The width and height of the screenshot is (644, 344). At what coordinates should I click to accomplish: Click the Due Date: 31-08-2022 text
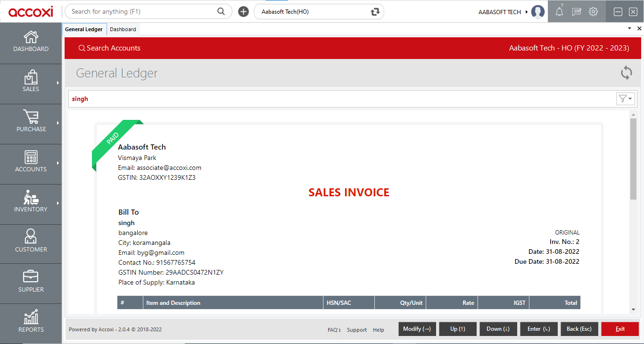[547, 261]
